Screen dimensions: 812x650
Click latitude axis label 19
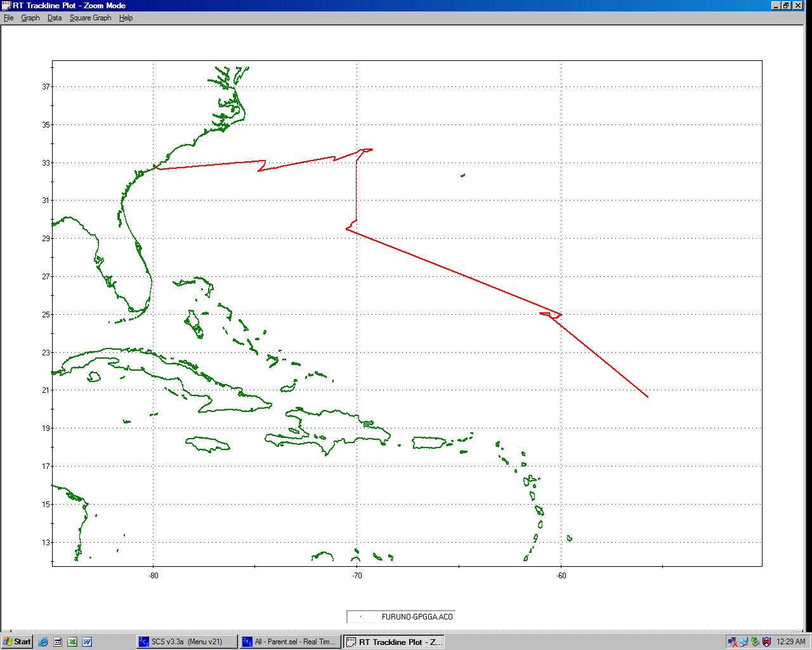tap(47, 428)
